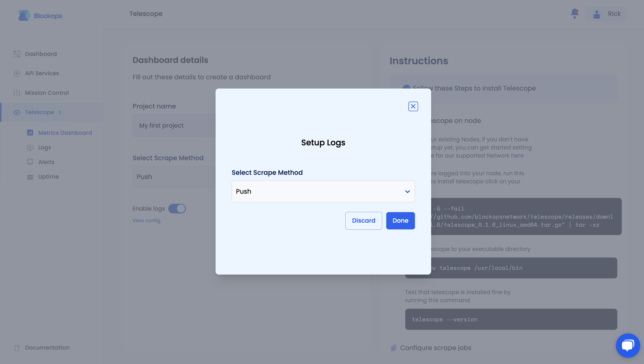Open Logs submenu item
Viewport: 644px width, 364px height.
pos(44,148)
